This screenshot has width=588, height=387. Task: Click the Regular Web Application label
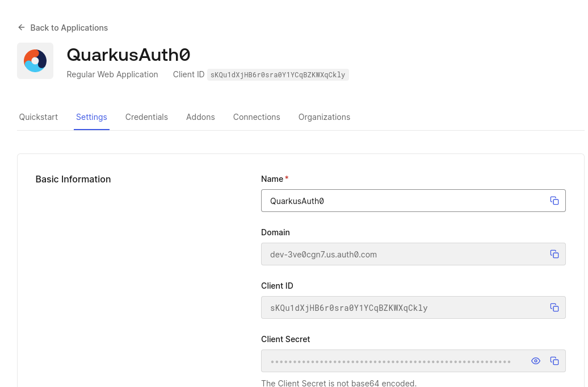pos(112,74)
